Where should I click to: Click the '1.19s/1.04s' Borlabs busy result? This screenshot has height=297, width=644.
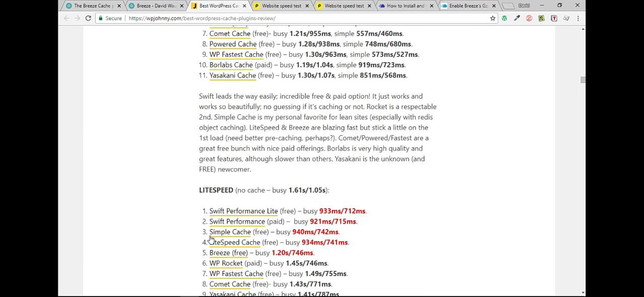tap(314, 65)
